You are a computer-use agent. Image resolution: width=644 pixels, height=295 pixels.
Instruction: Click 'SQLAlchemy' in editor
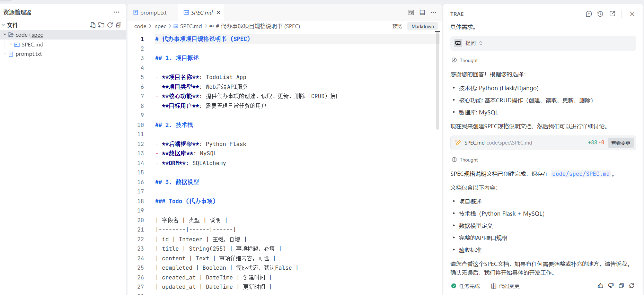[x=209, y=163]
